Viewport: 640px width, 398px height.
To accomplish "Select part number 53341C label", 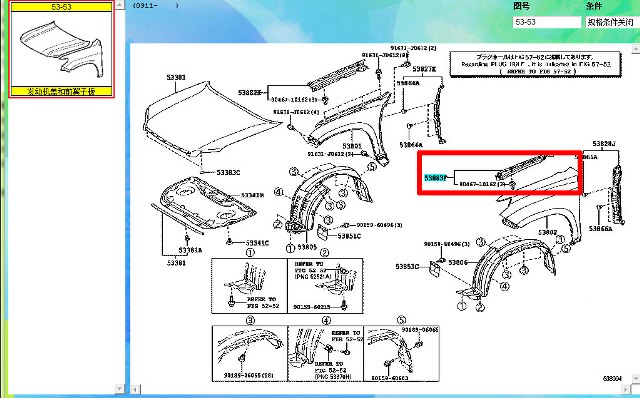I will (257, 243).
